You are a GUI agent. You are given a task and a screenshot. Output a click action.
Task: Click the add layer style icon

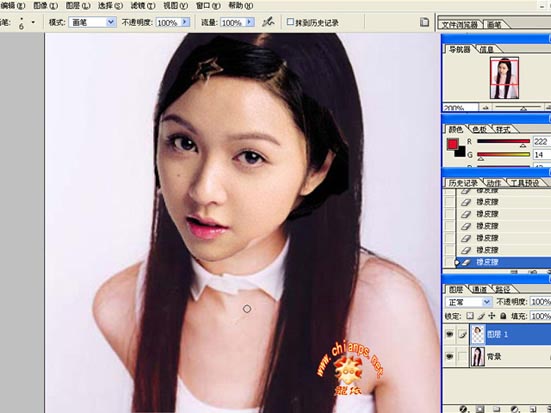click(x=464, y=409)
